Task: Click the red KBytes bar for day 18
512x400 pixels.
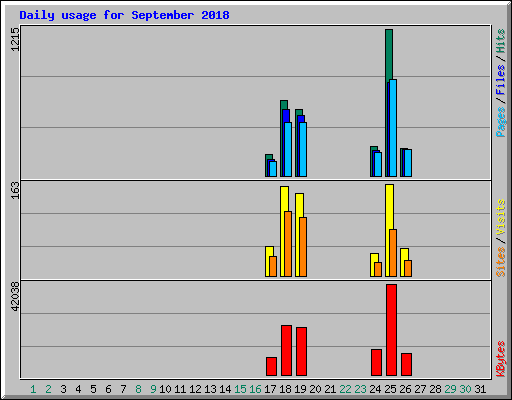Action: (x=286, y=351)
